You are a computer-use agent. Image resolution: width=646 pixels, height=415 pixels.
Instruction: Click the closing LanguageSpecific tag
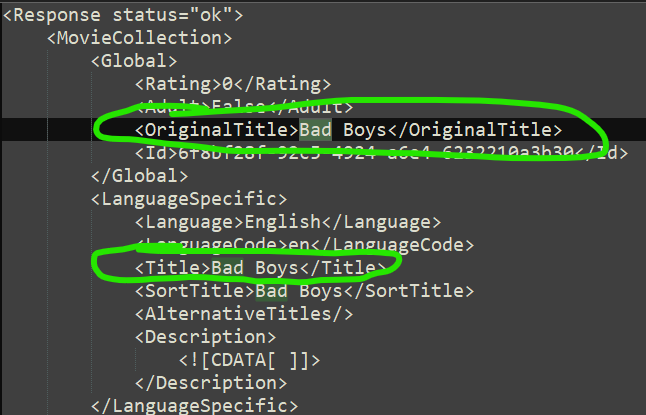coord(194,406)
